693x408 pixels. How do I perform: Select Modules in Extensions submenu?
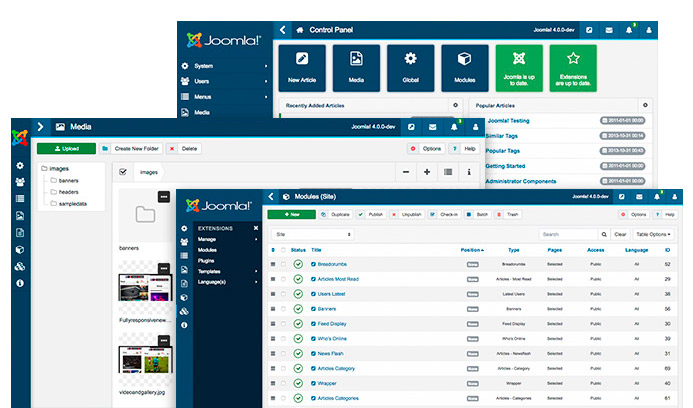[x=207, y=250]
